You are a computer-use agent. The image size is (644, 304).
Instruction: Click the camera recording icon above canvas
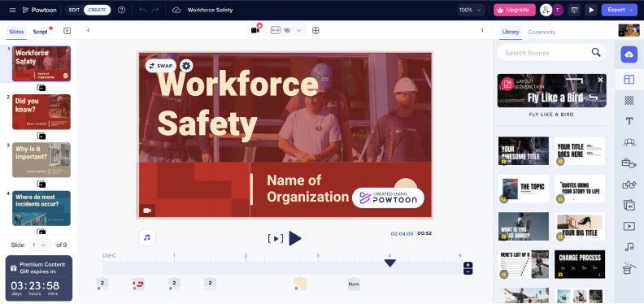(x=255, y=30)
